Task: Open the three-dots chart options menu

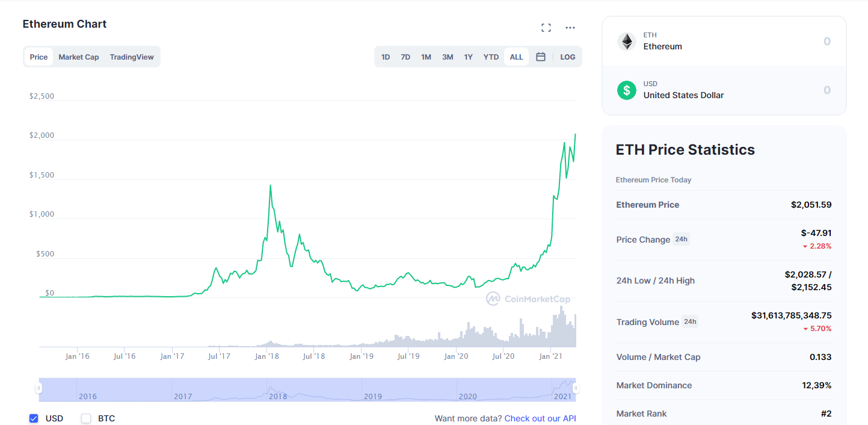Action: point(570,28)
